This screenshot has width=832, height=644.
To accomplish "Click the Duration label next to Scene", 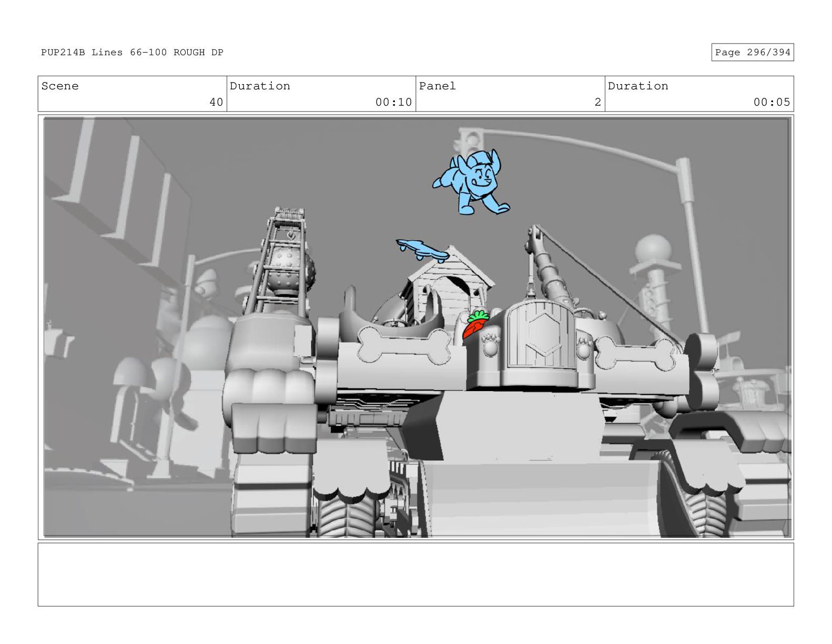I will pos(260,86).
